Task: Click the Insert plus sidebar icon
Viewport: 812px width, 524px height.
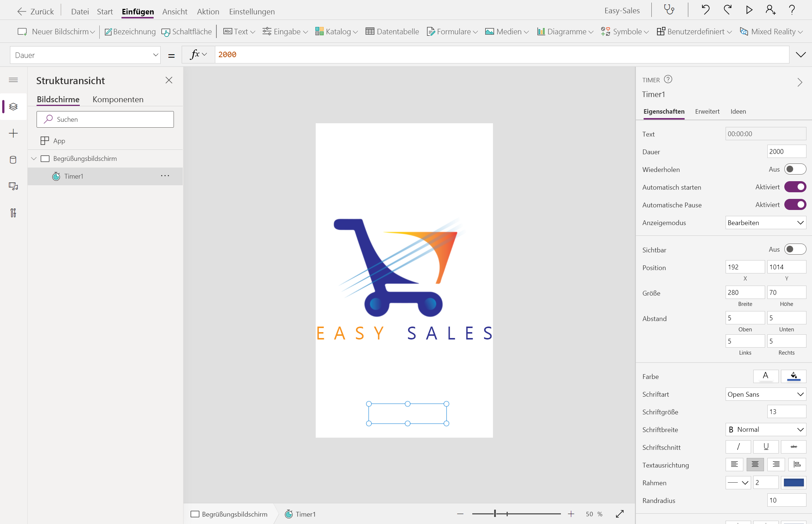Action: [13, 133]
